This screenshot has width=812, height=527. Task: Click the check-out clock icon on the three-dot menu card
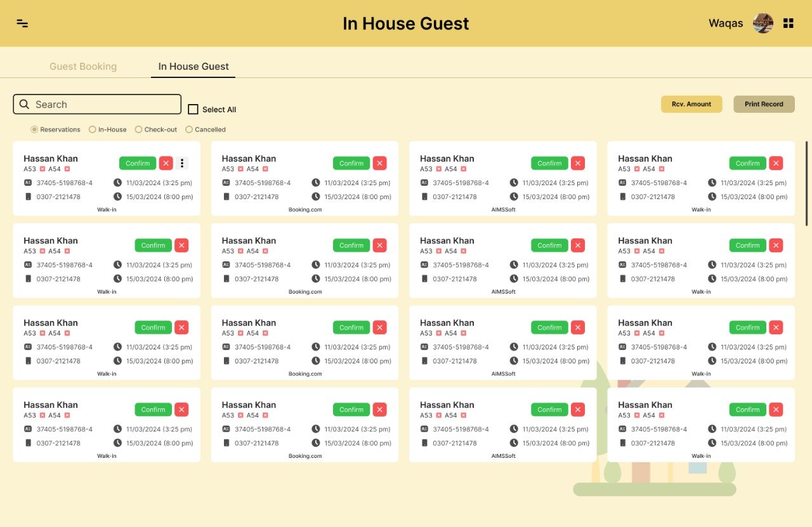[x=117, y=197]
